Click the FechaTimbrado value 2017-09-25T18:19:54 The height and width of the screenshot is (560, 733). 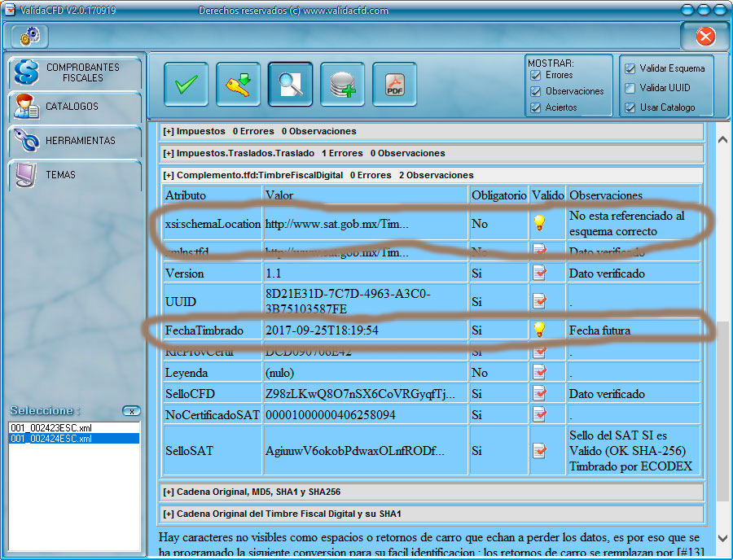point(322,330)
